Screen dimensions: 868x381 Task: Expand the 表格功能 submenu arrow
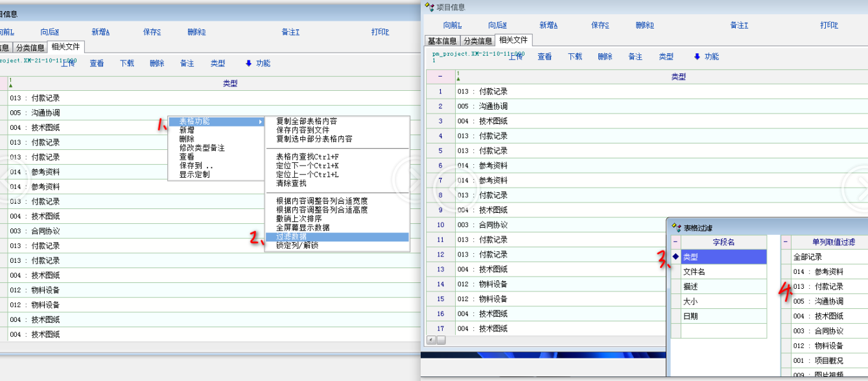[261, 121]
